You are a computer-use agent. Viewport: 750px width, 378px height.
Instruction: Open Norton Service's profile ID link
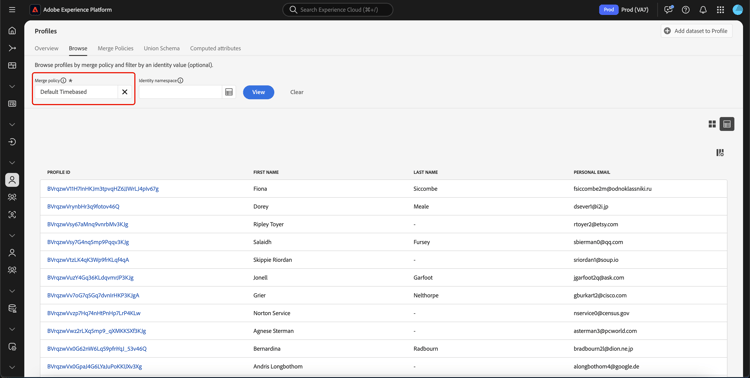click(x=94, y=313)
